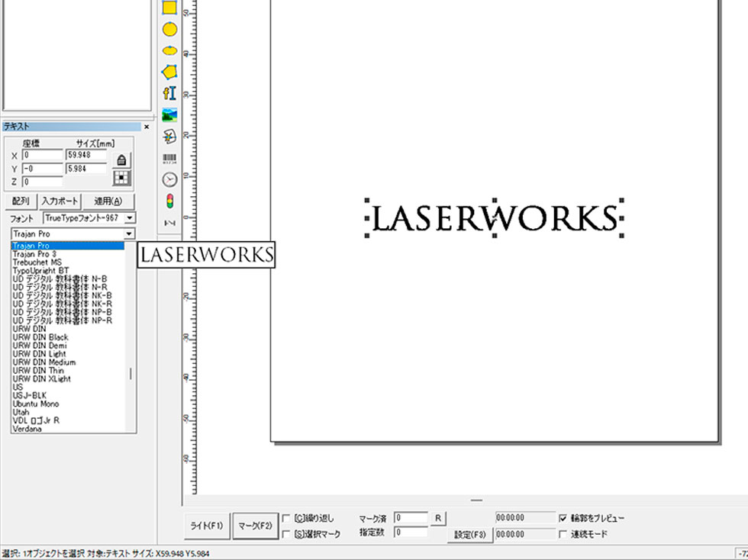Select the delay timer clock tool

coord(169,179)
